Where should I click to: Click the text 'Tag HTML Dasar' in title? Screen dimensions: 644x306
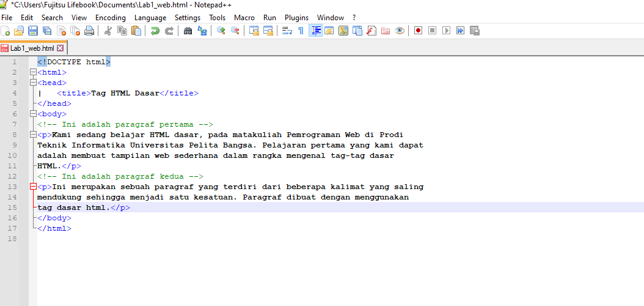coord(125,94)
